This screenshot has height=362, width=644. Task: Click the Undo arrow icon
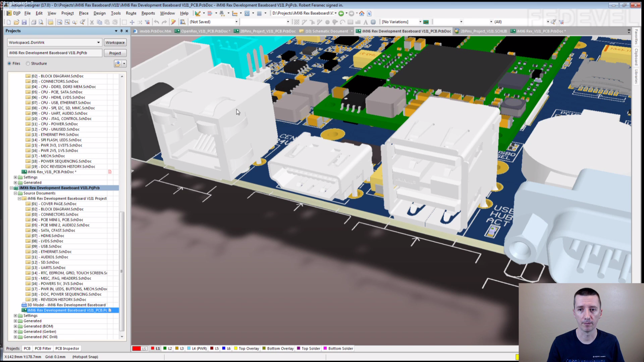pos(156,22)
